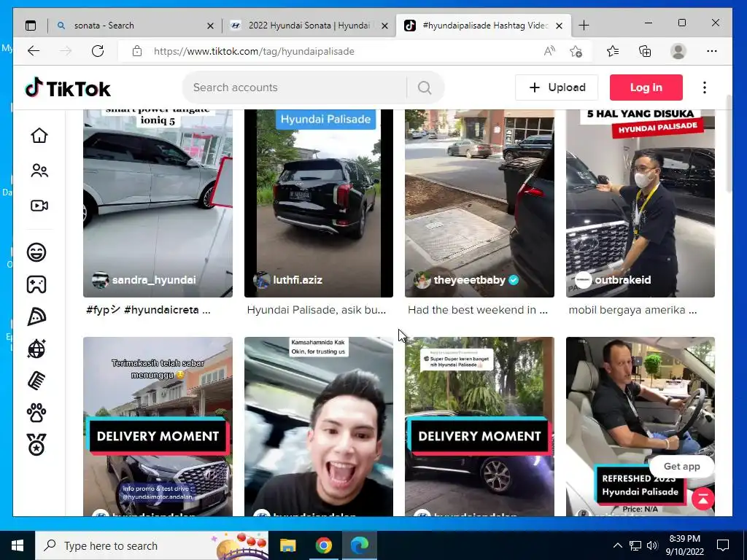This screenshot has width=747, height=560.
Task: Click the TikTok logo
Action: [x=68, y=88]
